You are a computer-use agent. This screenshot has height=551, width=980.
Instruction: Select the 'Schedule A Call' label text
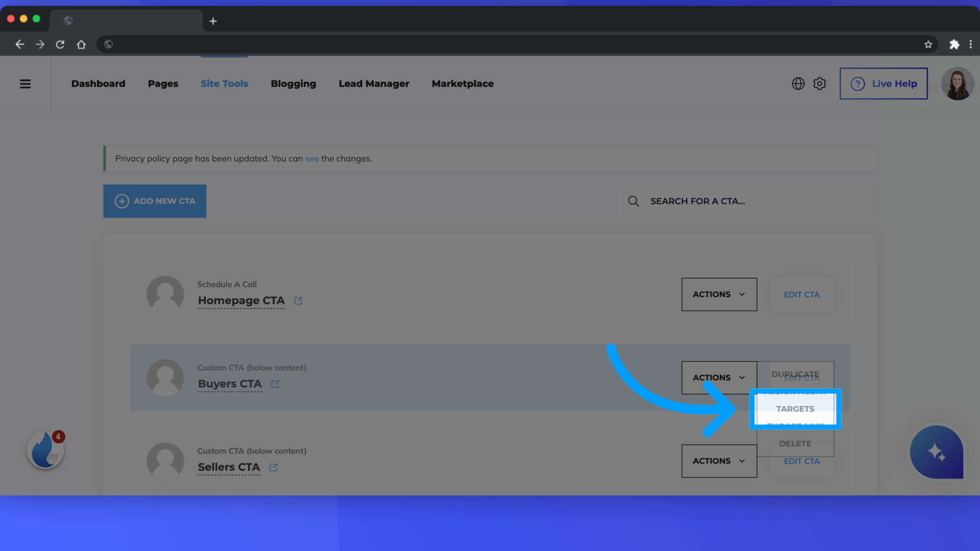click(x=227, y=284)
